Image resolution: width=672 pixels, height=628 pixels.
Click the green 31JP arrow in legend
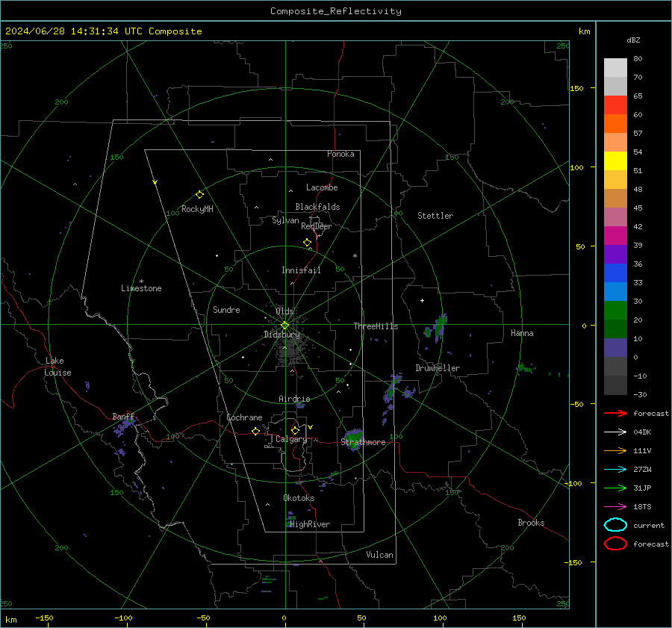click(x=615, y=488)
